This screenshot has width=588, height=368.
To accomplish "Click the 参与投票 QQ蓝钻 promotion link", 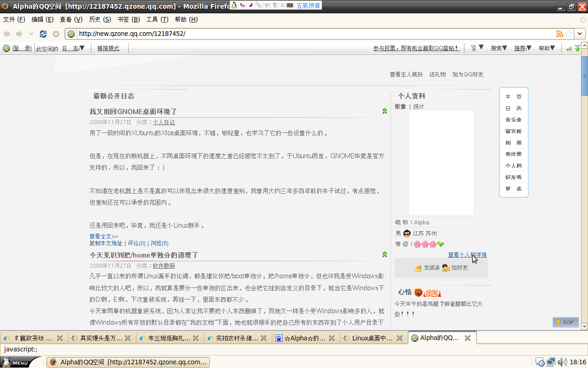I will click(x=416, y=48).
